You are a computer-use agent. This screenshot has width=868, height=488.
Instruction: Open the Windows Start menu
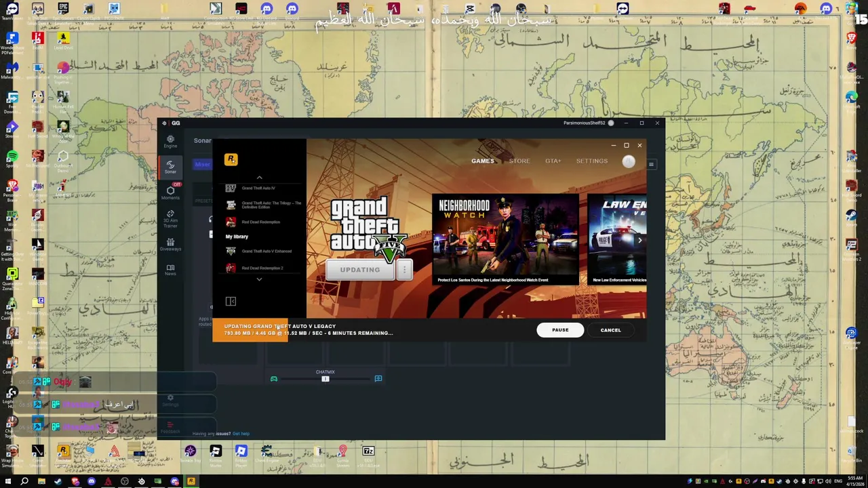pos(9,481)
